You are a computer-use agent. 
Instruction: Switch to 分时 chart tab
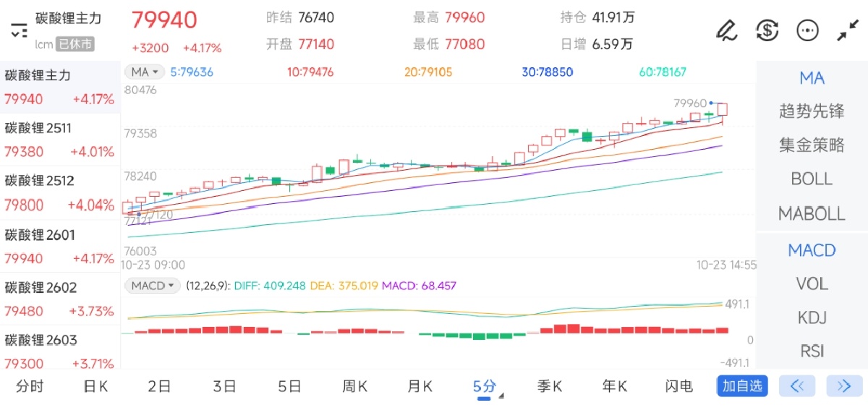click(30, 386)
